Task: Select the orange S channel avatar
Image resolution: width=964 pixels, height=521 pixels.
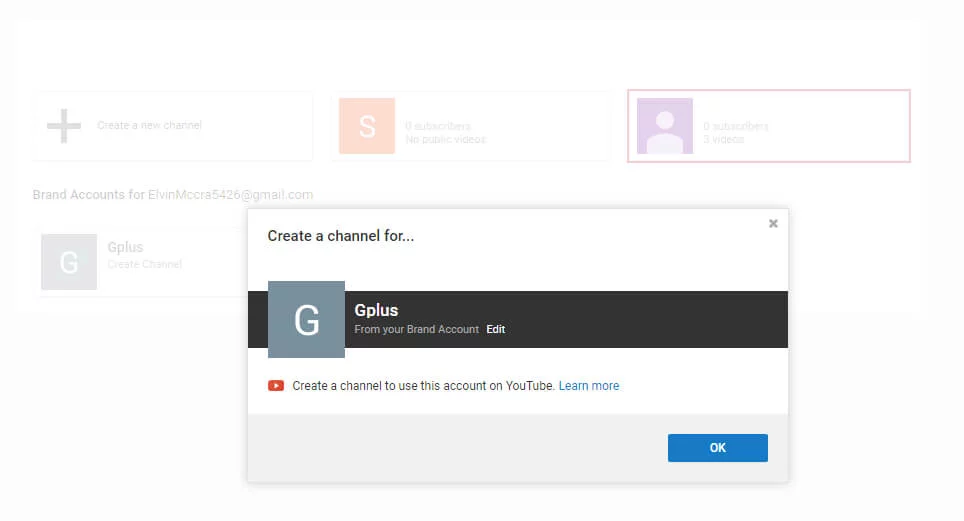Action: [367, 126]
